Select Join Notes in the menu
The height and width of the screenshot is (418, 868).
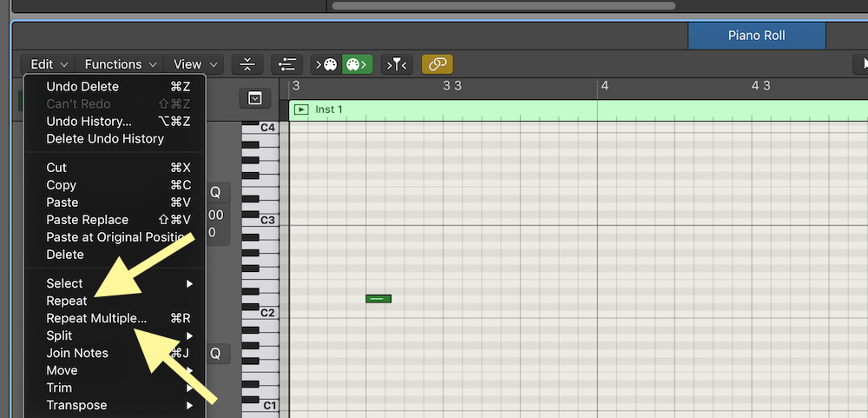[x=115, y=353]
